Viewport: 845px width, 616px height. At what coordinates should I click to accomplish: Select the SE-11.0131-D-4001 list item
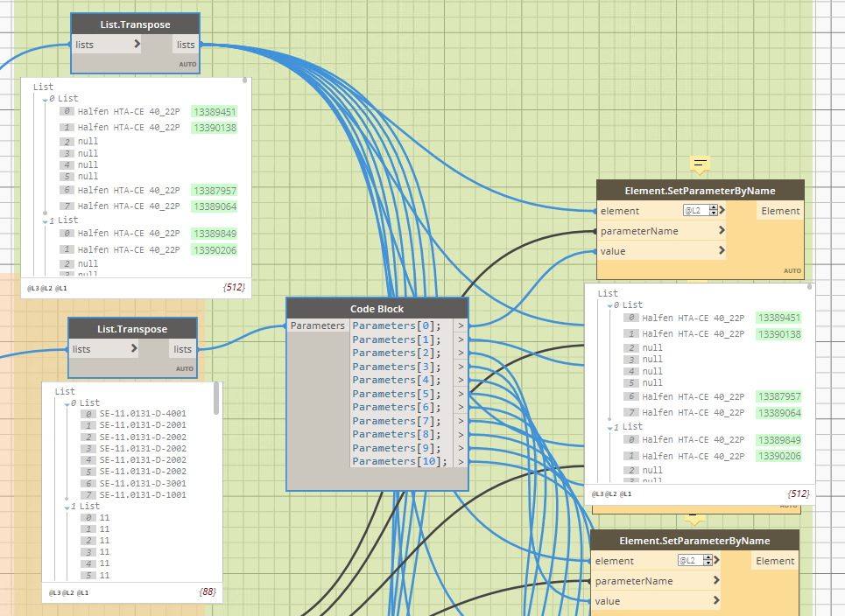click(142, 414)
